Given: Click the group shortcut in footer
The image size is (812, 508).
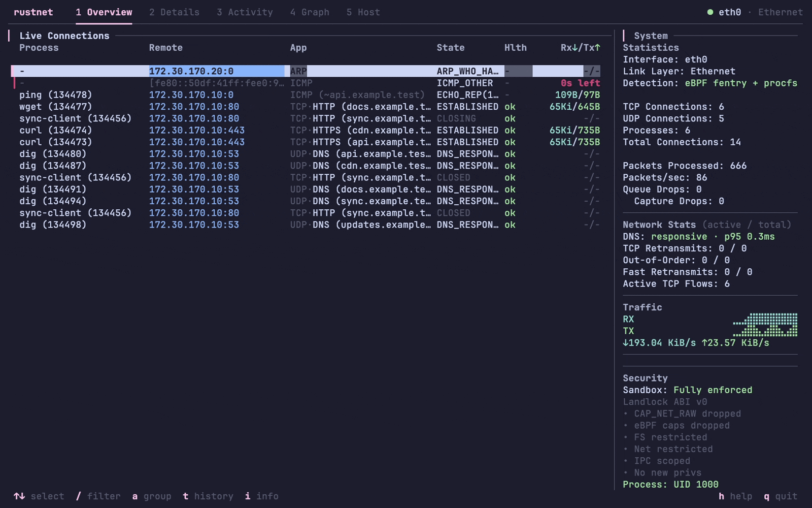Looking at the screenshot, I should (x=152, y=496).
